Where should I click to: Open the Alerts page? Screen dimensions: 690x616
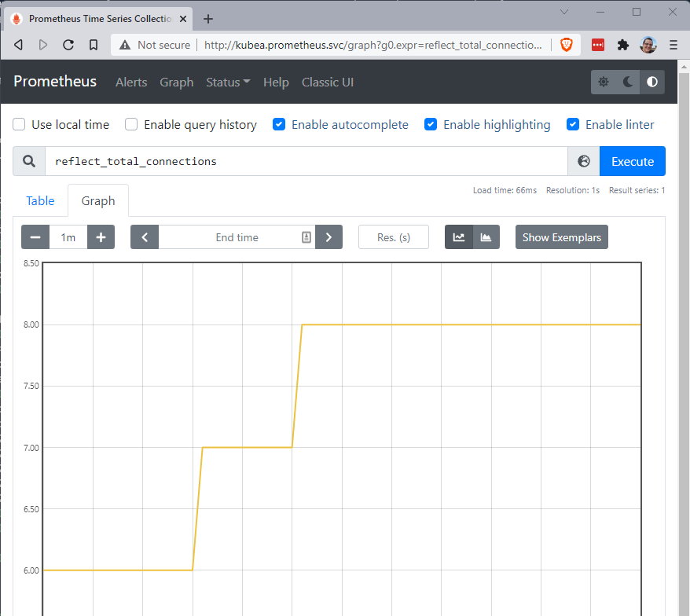coord(131,82)
